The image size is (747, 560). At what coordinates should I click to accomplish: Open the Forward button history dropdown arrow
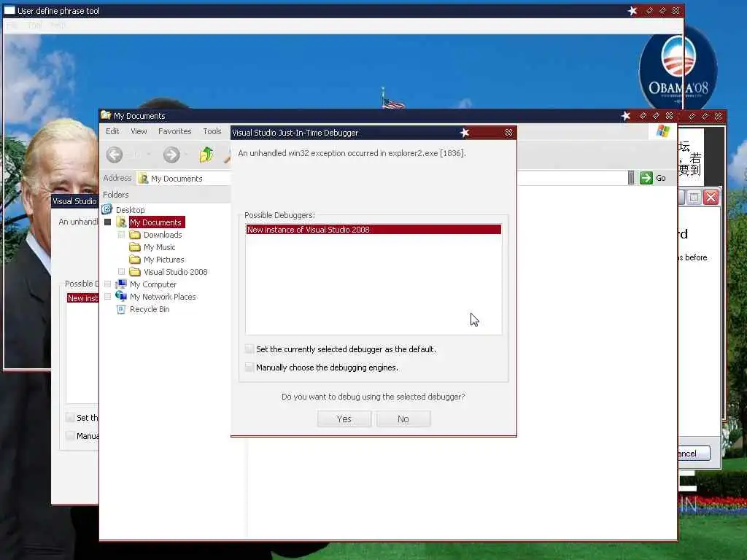(186, 155)
